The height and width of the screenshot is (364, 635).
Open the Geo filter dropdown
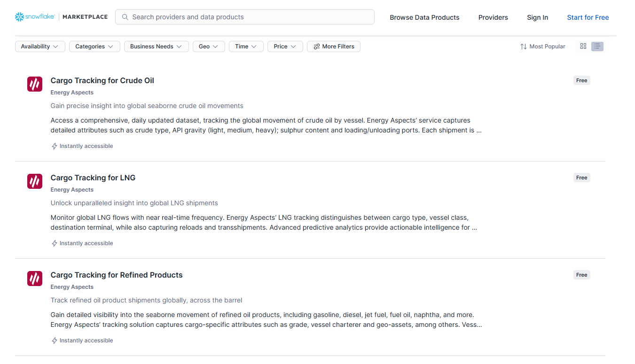click(209, 46)
